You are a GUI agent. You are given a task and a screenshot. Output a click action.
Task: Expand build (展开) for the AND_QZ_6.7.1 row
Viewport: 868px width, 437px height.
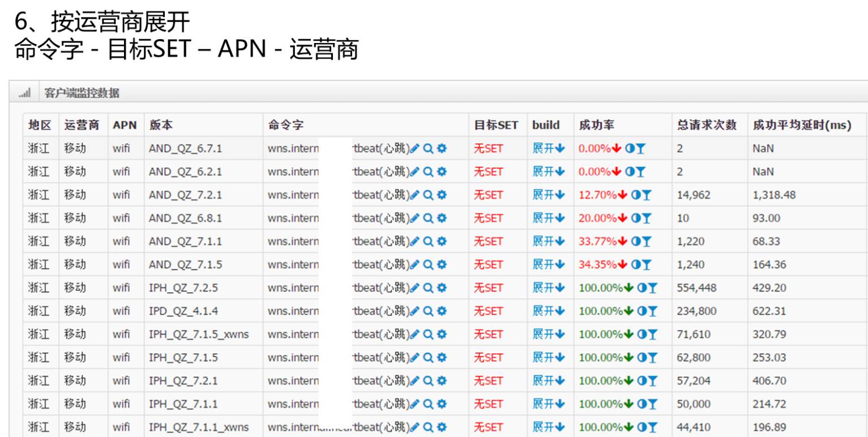click(549, 148)
